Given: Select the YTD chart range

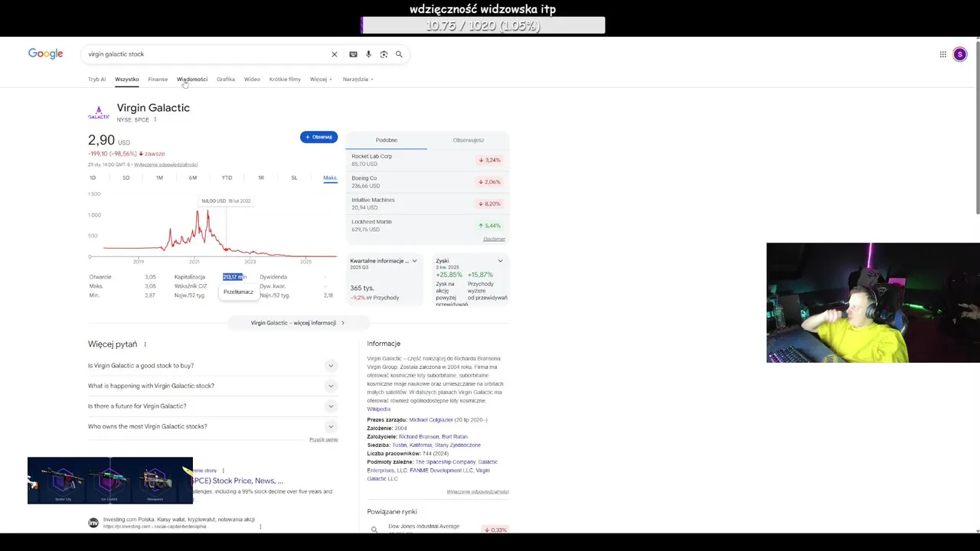Looking at the screenshot, I should 227,178.
